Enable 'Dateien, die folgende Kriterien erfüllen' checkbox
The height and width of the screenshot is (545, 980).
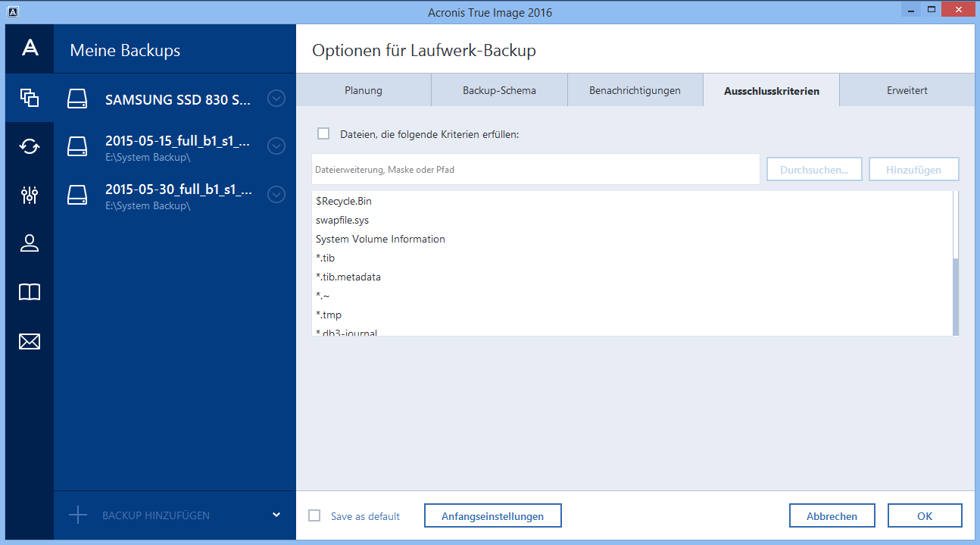coord(324,133)
